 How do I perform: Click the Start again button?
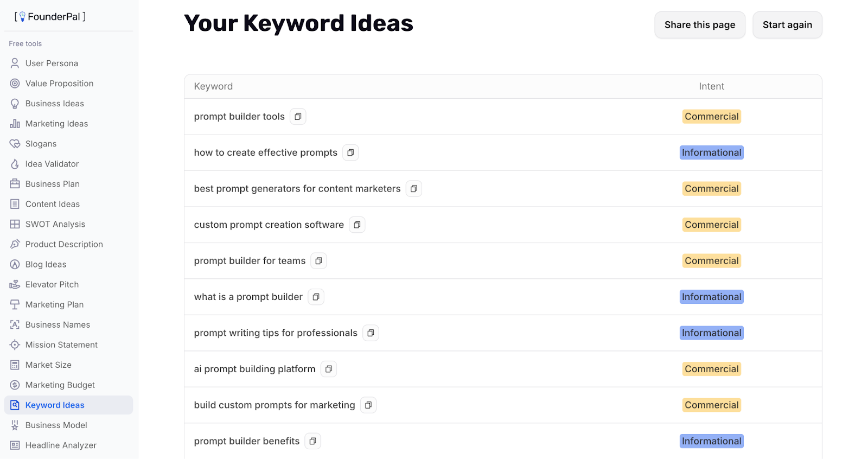pyautogui.click(x=787, y=25)
